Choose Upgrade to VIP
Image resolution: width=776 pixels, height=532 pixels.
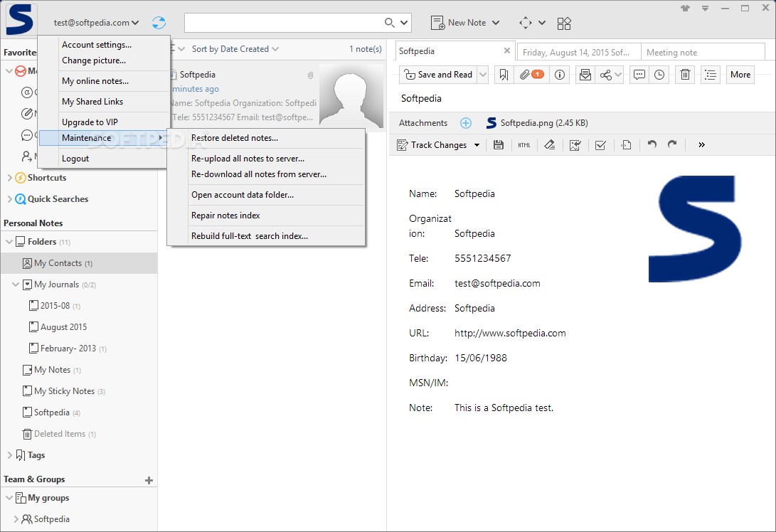[104, 122]
